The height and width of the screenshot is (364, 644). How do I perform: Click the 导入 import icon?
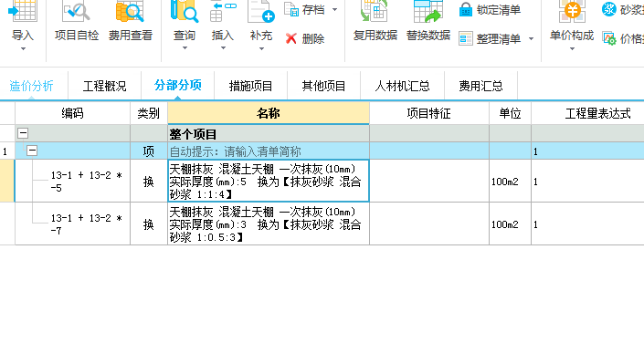click(23, 12)
